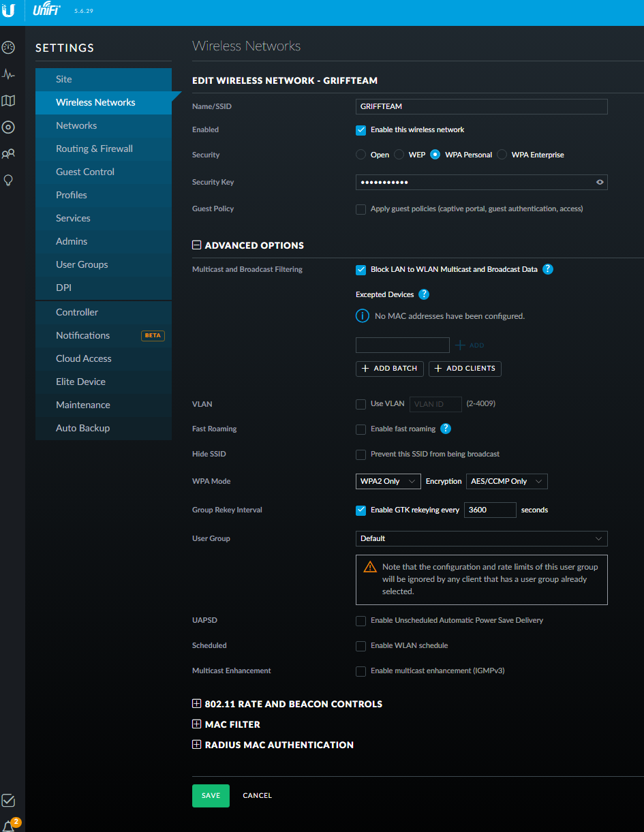This screenshot has width=644, height=832.
Task: Select the WPA Enterprise security option
Action: point(502,155)
